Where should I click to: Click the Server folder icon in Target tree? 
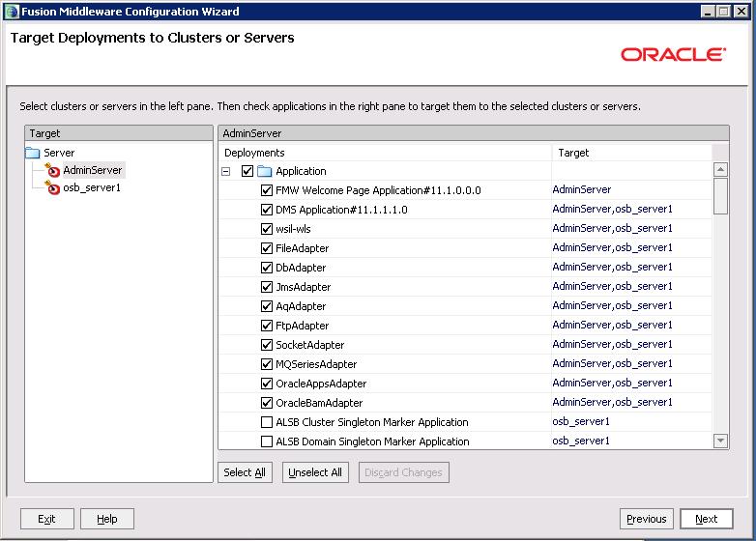[x=33, y=153]
